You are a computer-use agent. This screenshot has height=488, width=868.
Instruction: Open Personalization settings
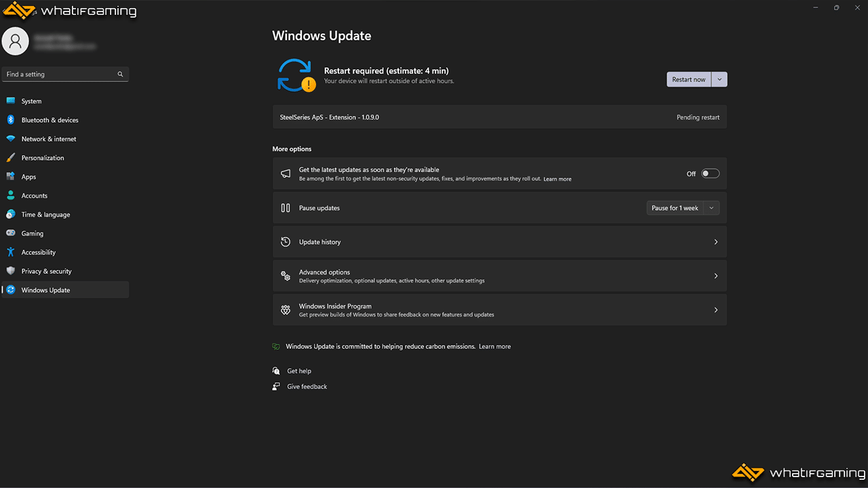coord(65,158)
